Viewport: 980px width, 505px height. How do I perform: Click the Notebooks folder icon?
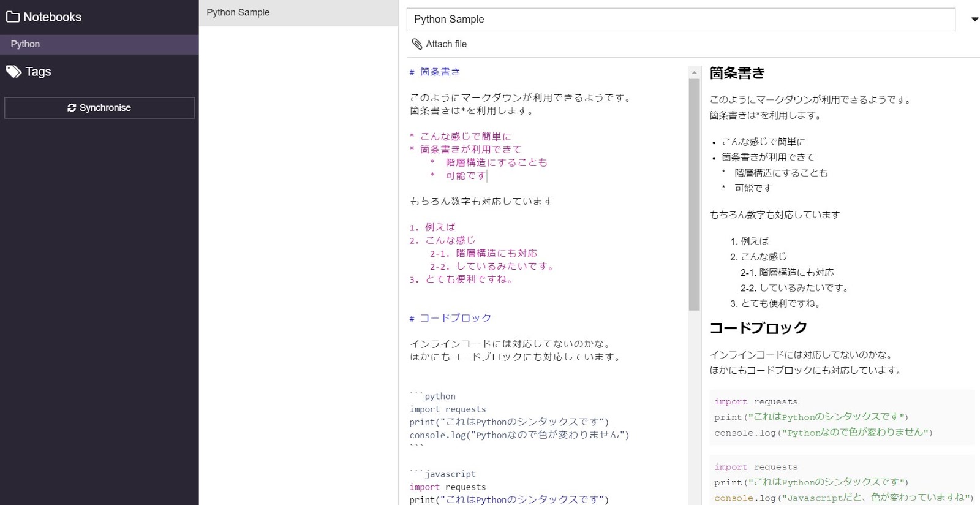(x=12, y=17)
